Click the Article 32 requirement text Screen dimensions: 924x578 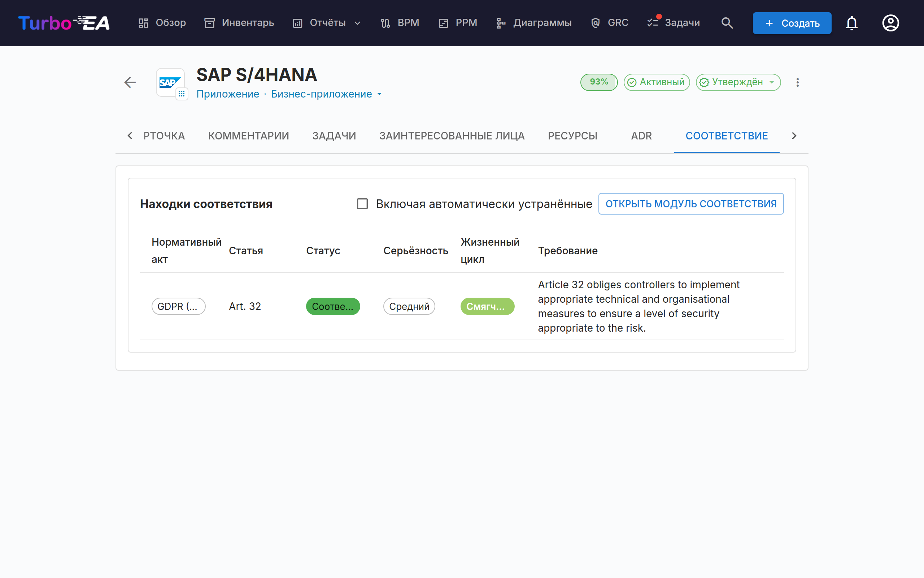pos(638,306)
